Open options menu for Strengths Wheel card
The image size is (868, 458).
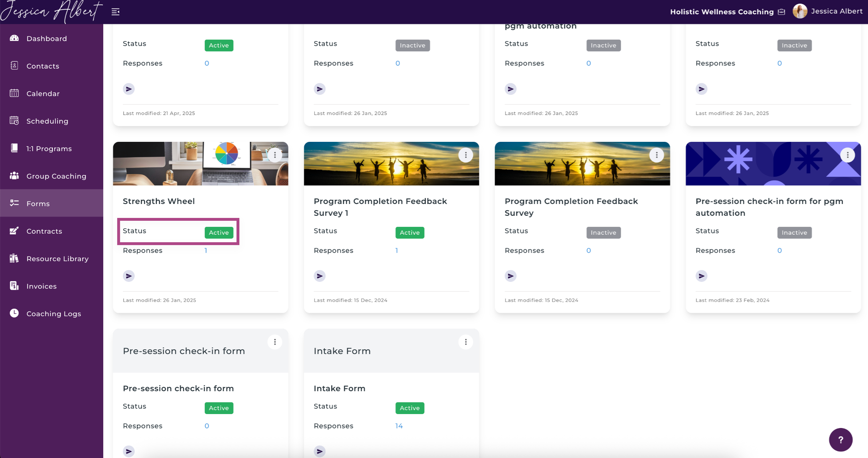pos(275,155)
